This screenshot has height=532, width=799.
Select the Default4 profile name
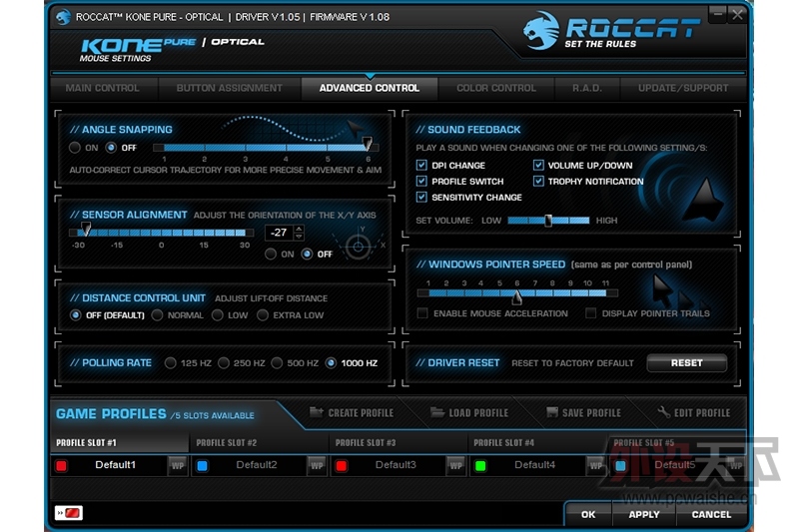pos(534,465)
